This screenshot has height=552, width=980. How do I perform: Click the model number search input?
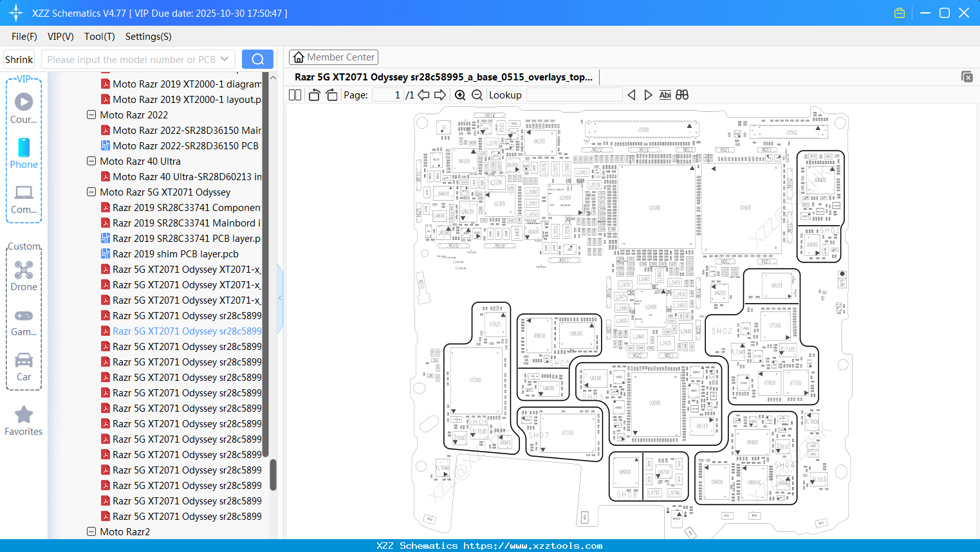point(131,59)
